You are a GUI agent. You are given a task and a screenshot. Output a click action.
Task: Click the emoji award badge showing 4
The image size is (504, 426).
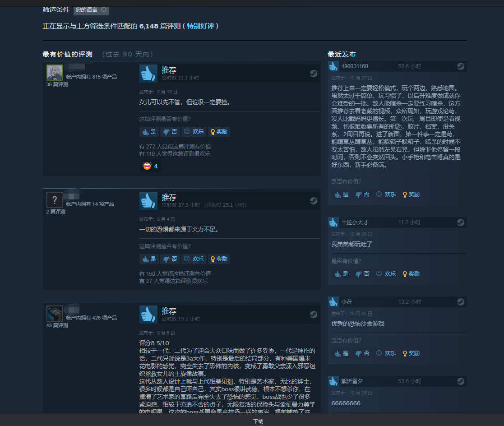coord(150,166)
